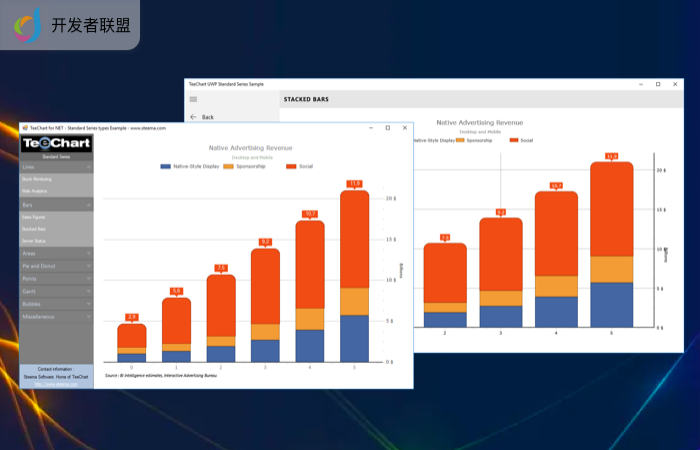Click the 11.9 value marker on front chart
The image size is (700, 450).
(354, 184)
